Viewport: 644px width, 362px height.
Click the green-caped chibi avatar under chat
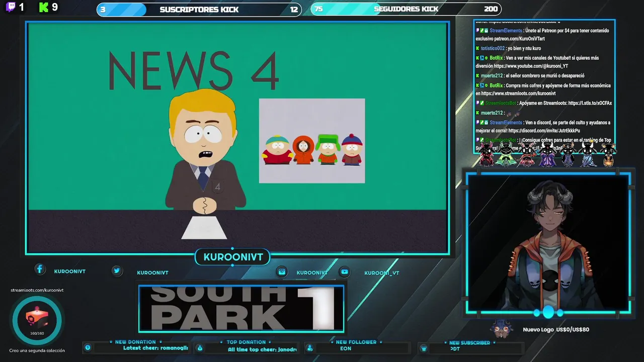(x=506, y=154)
